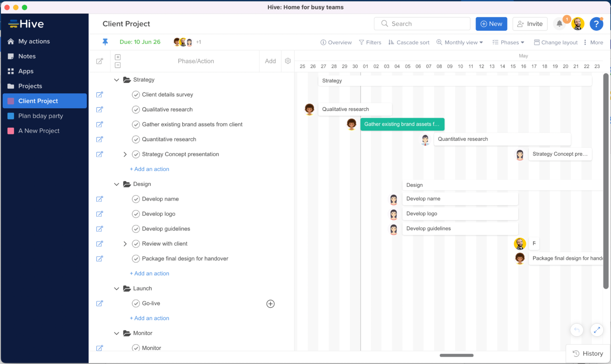Click the fullscreen expand arrows icon
Viewport: 611px width, 364px height.
597,330
